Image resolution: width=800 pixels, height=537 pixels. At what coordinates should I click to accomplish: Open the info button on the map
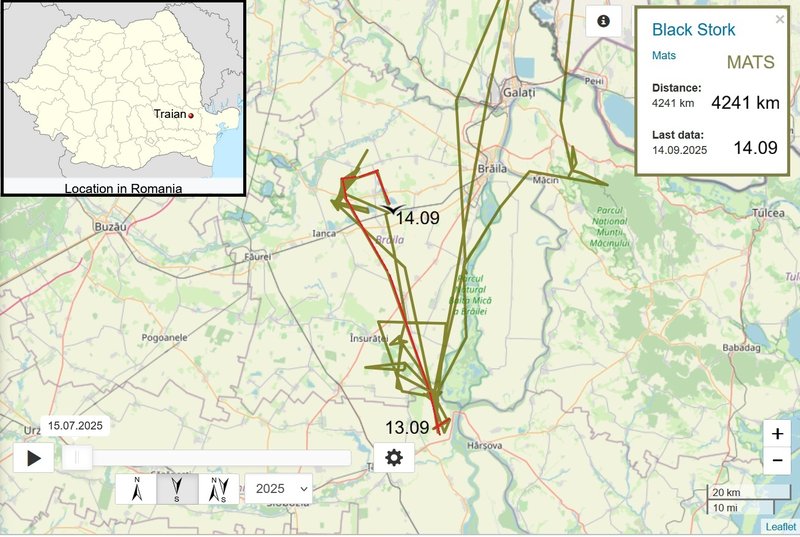click(x=604, y=21)
